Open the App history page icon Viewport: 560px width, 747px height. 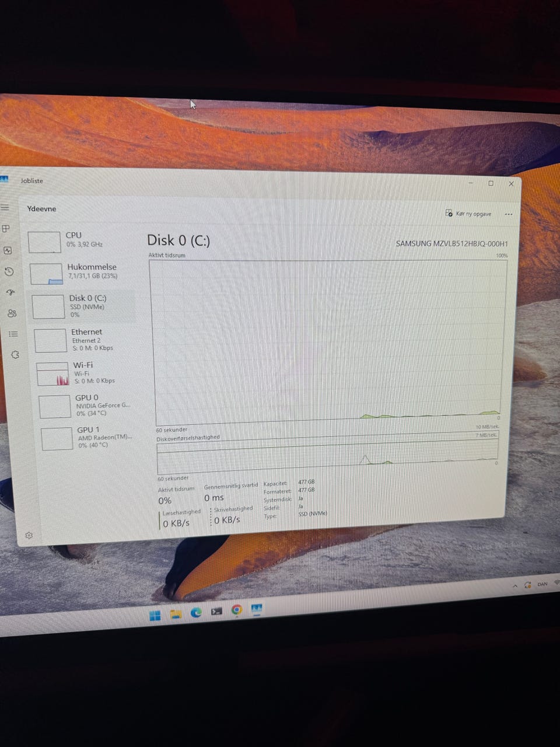click(x=9, y=271)
